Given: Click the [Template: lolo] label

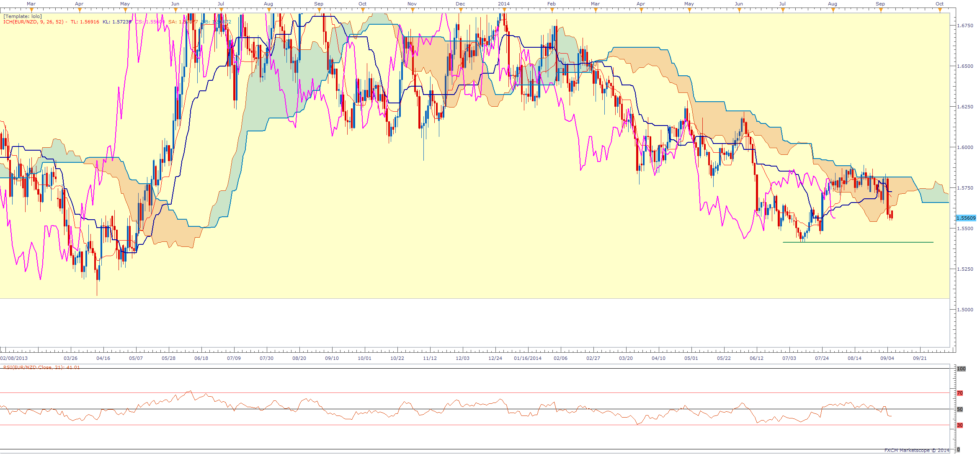Looking at the screenshot, I should click(x=23, y=16).
